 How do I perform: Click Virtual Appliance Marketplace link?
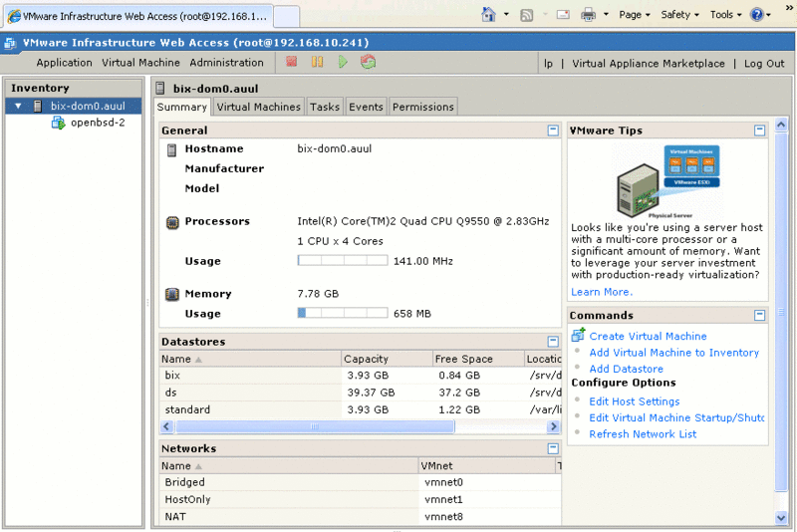coord(649,64)
